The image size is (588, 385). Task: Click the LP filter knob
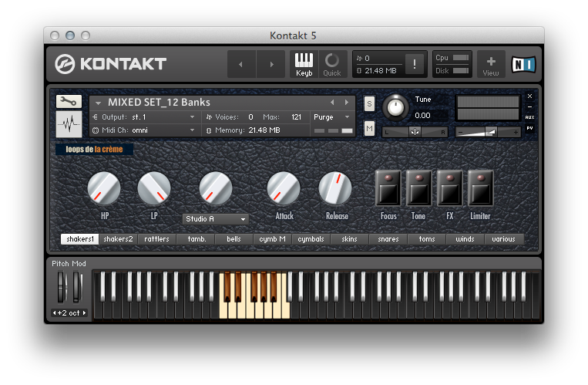point(154,188)
